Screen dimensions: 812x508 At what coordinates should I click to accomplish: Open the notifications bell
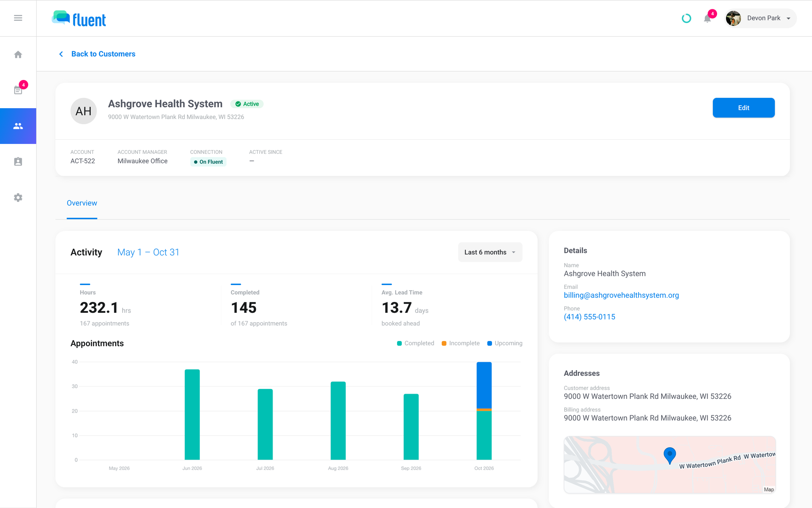[707, 18]
